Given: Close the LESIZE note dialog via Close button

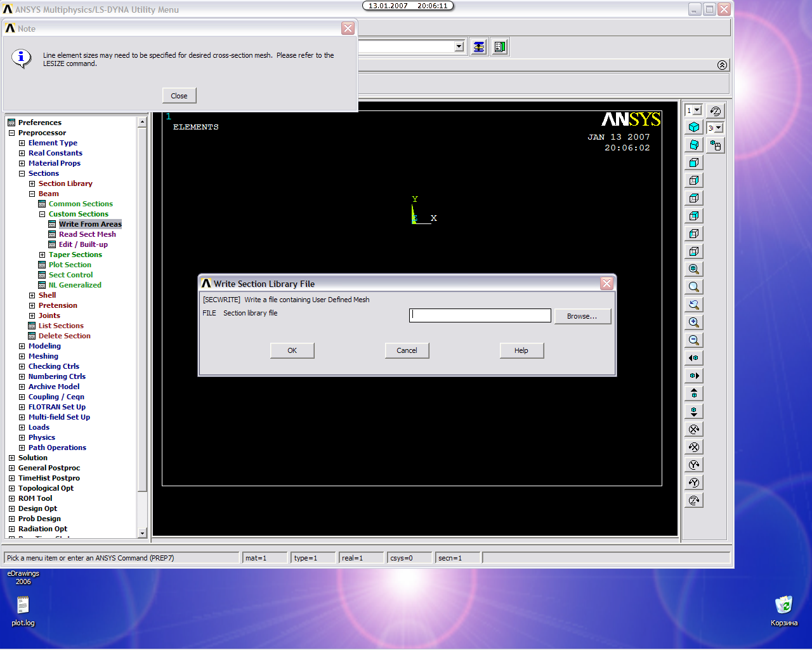Looking at the screenshot, I should (x=179, y=96).
